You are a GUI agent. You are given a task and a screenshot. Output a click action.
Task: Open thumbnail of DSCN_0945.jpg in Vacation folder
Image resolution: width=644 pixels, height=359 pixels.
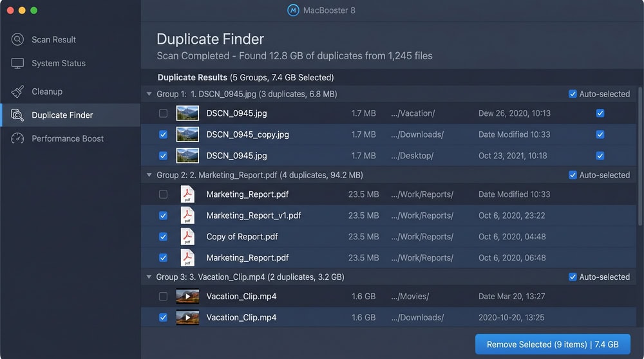[x=187, y=113]
